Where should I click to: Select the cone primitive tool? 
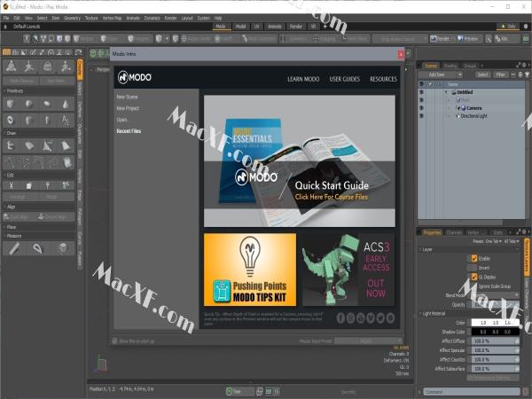(66, 104)
